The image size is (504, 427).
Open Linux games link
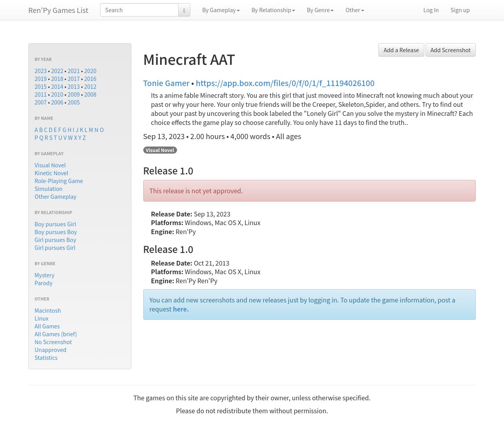(x=42, y=319)
